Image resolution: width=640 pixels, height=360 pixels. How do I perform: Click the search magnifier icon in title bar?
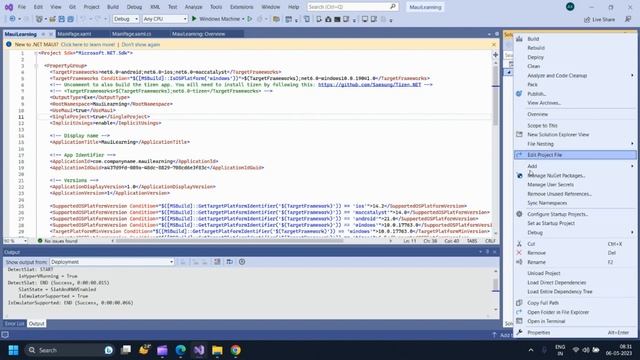(x=393, y=7)
